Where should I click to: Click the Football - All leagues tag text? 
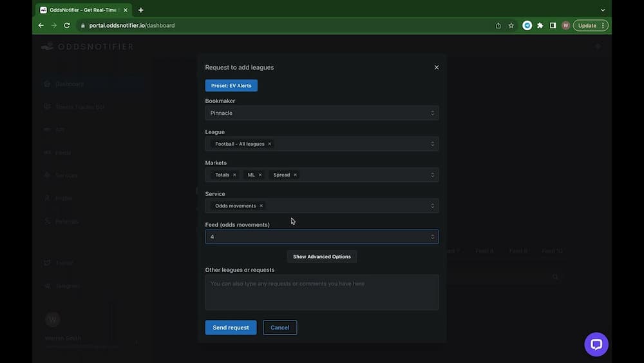point(240,144)
